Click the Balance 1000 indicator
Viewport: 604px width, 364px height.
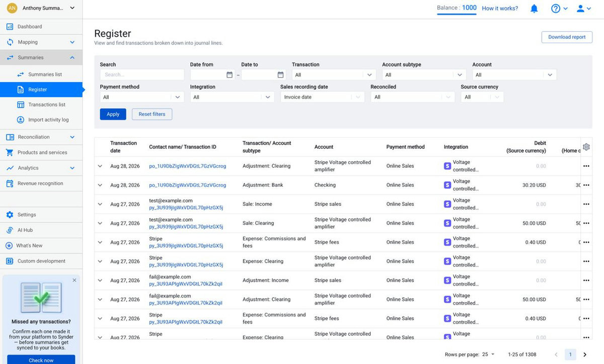457,8
